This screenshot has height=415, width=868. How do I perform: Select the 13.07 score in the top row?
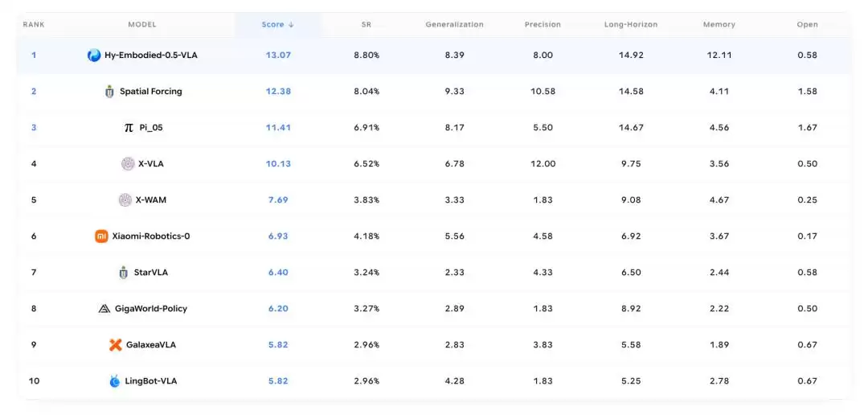278,55
